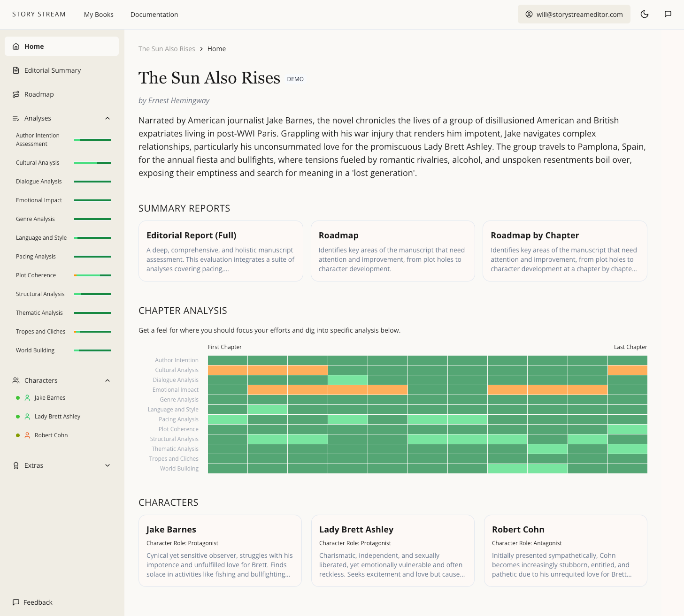Expand the Extras section chevron
Viewport: 684px width, 616px height.
pyautogui.click(x=108, y=465)
